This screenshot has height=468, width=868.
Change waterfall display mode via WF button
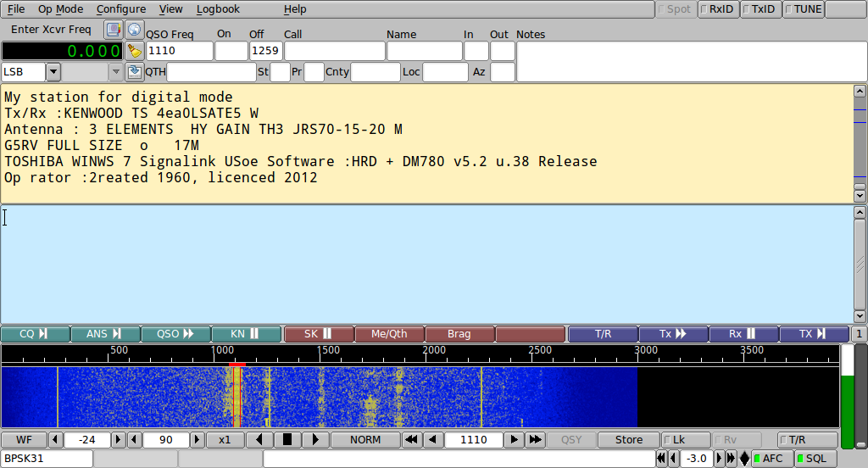click(x=24, y=440)
